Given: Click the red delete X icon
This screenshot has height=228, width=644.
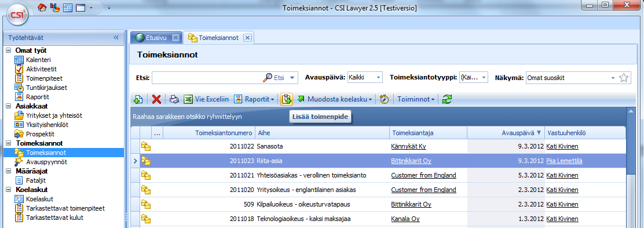Looking at the screenshot, I should pos(156,99).
